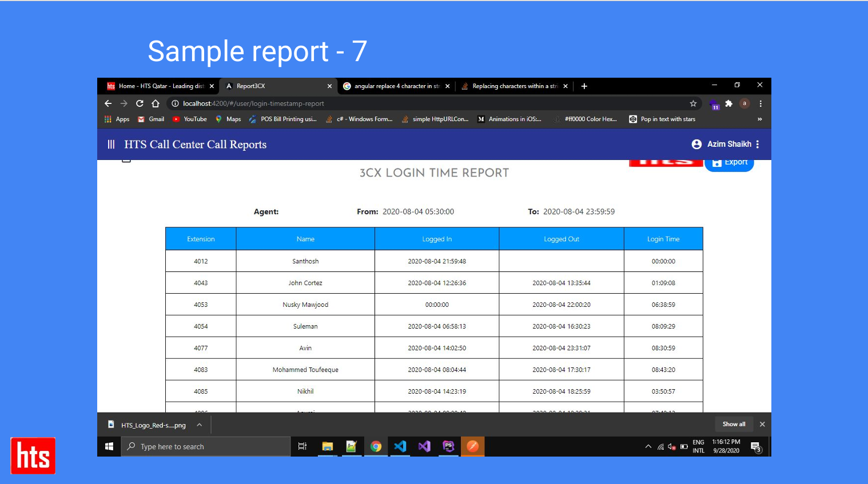Expand the hidden bookmarks overflow chevron
The image size is (868, 484).
tap(759, 119)
